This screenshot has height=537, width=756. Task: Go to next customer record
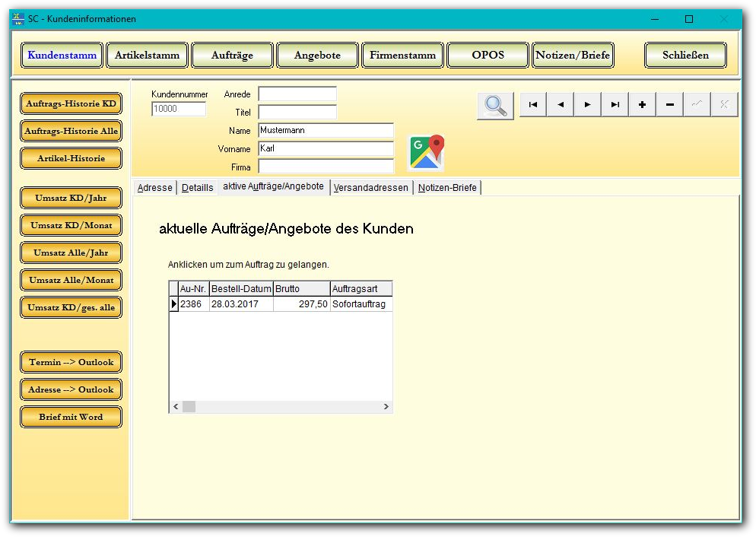[588, 105]
